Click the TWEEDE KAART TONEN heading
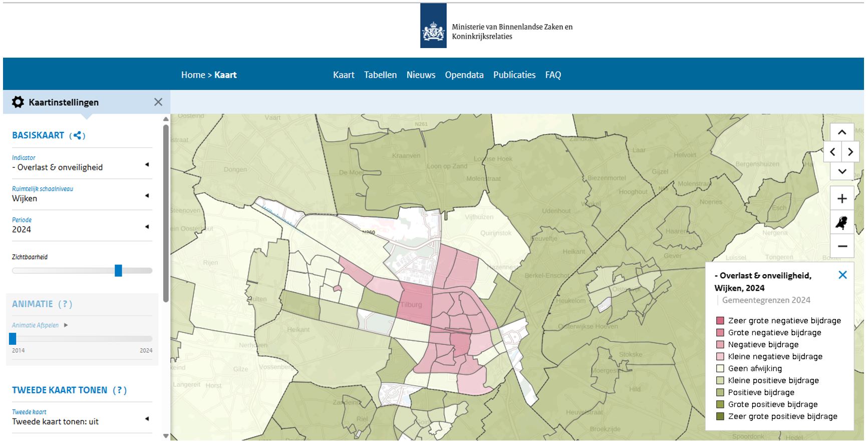The image size is (868, 443). [60, 390]
